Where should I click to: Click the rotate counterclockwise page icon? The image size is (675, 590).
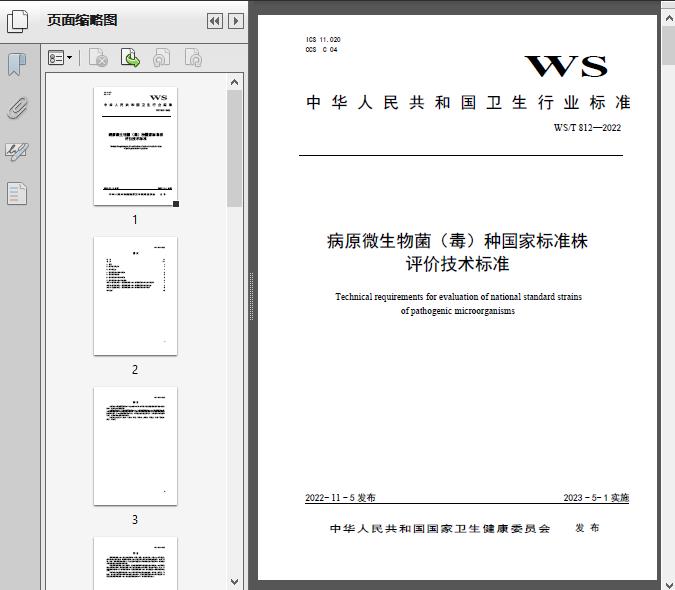(161, 58)
